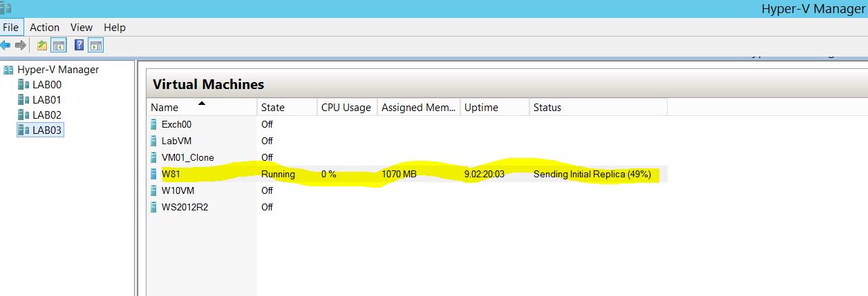Click the Up One Level folder icon

[42, 46]
